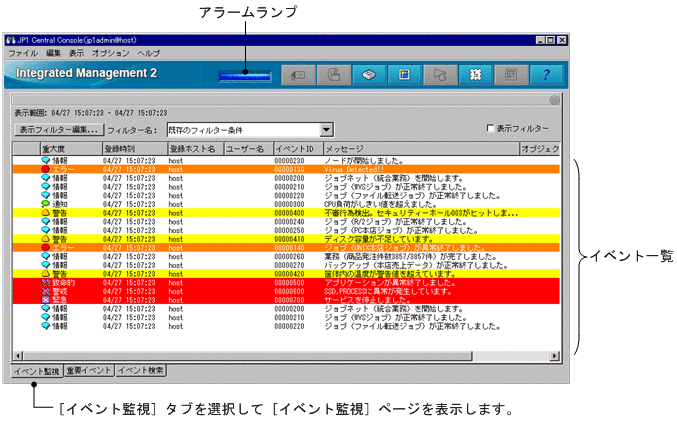Open the 表示 menu

click(76, 53)
